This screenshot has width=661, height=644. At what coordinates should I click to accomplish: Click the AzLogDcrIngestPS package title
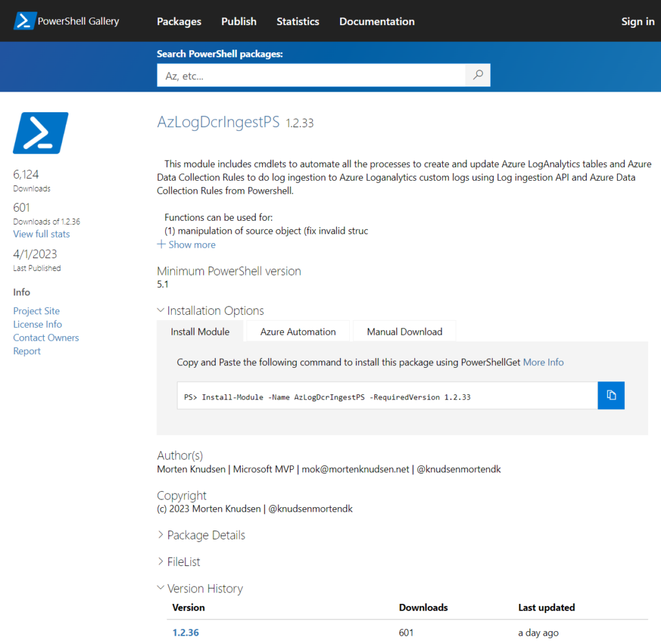(218, 122)
